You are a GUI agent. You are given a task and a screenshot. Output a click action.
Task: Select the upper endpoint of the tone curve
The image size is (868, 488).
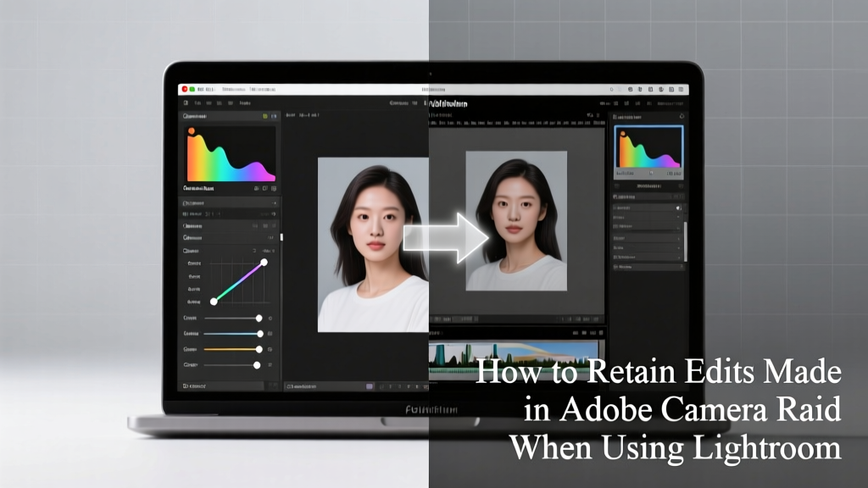click(x=264, y=263)
